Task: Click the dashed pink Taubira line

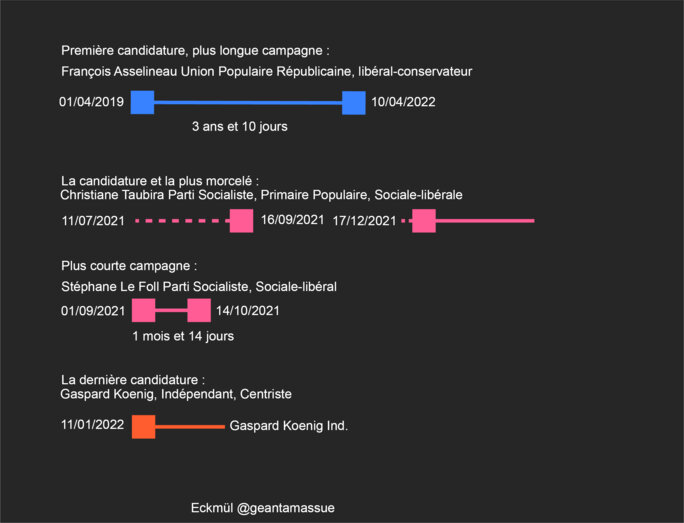Action: (182, 221)
